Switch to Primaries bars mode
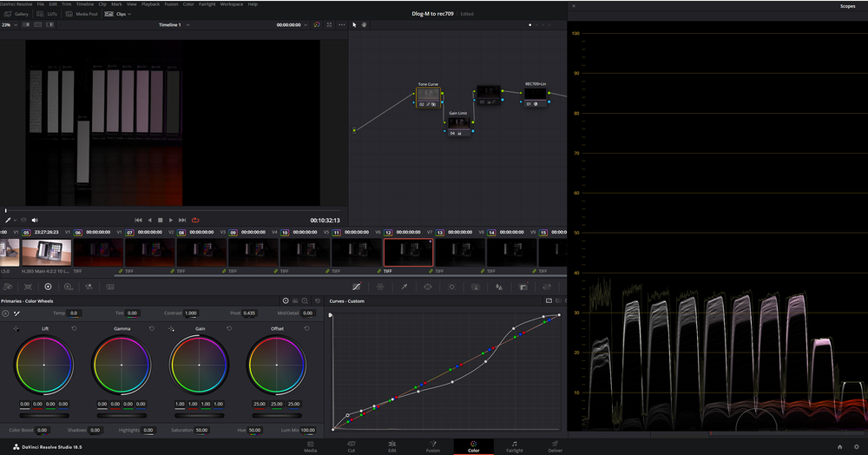The image size is (868, 455). (295, 301)
